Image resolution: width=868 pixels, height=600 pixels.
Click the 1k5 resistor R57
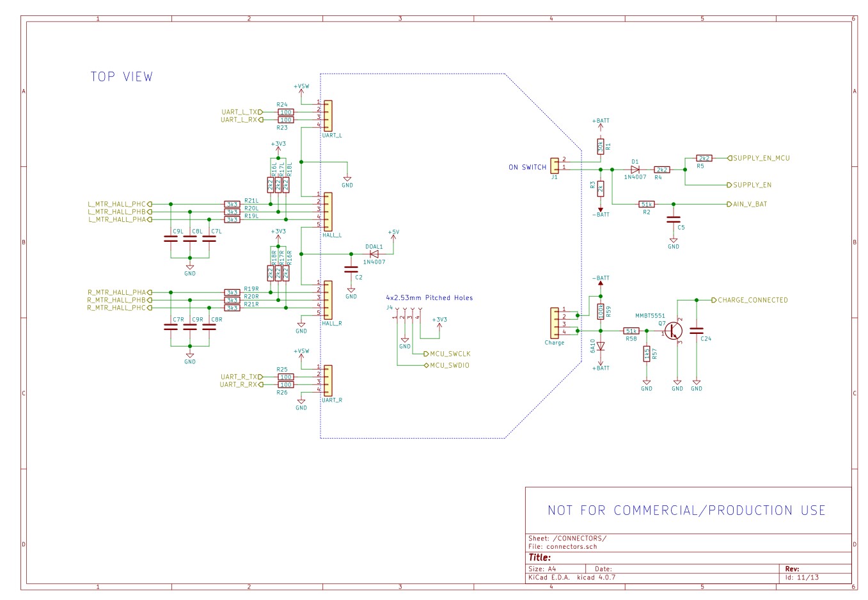tap(647, 354)
